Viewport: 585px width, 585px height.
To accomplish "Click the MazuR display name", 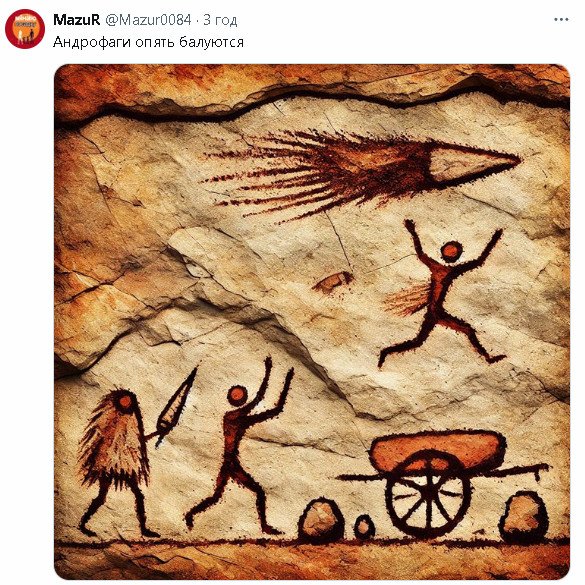I will [x=76, y=20].
